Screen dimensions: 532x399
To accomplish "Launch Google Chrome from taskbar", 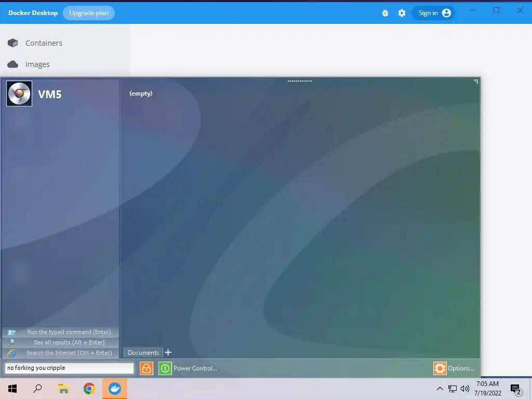I will point(89,389).
